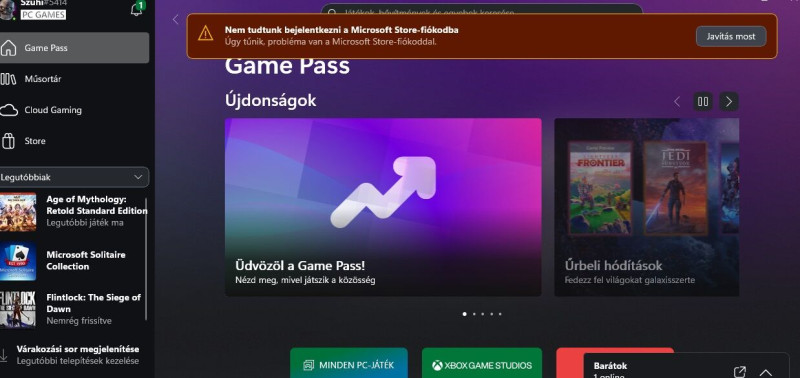Viewport: 800px width, 378px height.
Task: Click the Store bag icon
Action: [8, 141]
